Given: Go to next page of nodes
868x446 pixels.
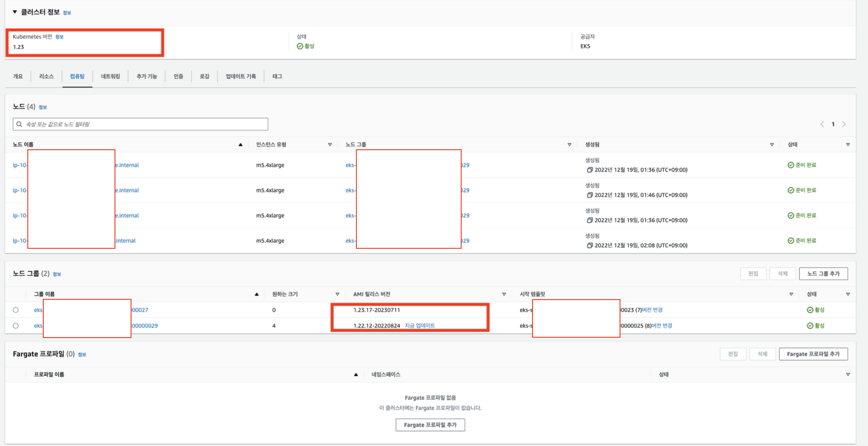Looking at the screenshot, I should point(844,124).
